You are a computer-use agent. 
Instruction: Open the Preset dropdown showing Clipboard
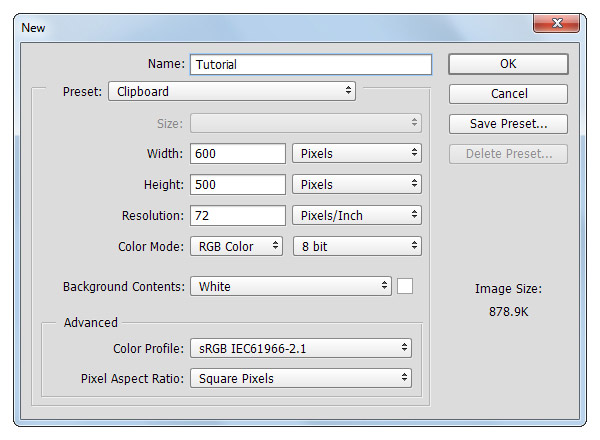coord(232,91)
